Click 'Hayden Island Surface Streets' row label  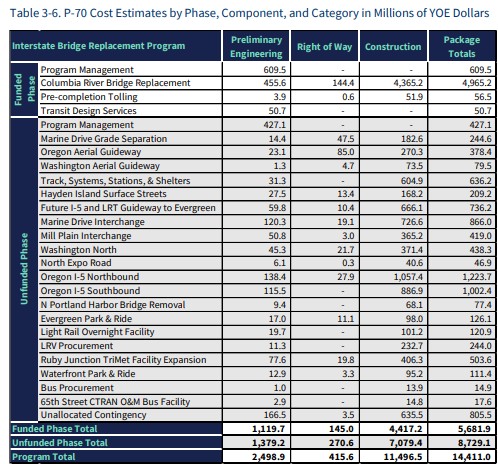tap(103, 194)
